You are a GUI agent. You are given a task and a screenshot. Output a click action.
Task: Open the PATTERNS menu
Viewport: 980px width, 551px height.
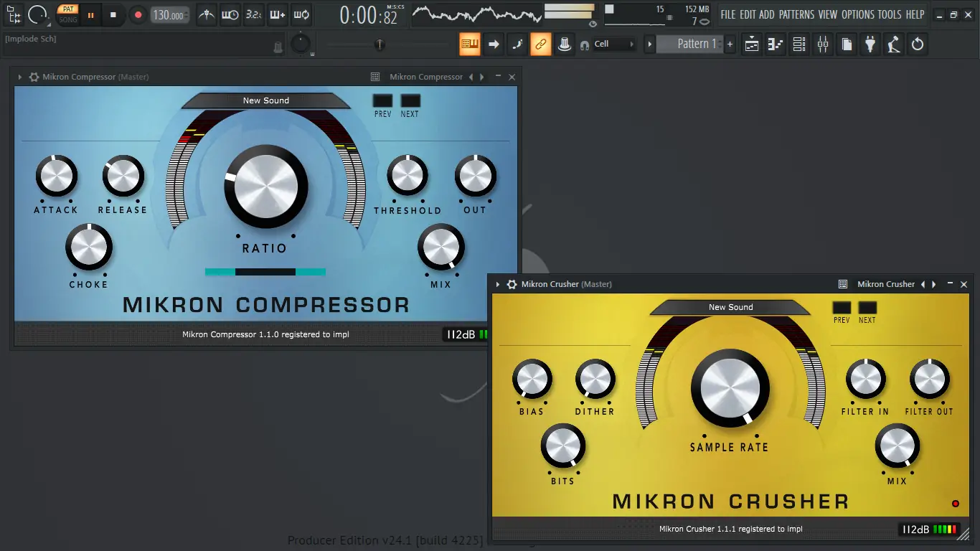click(797, 14)
